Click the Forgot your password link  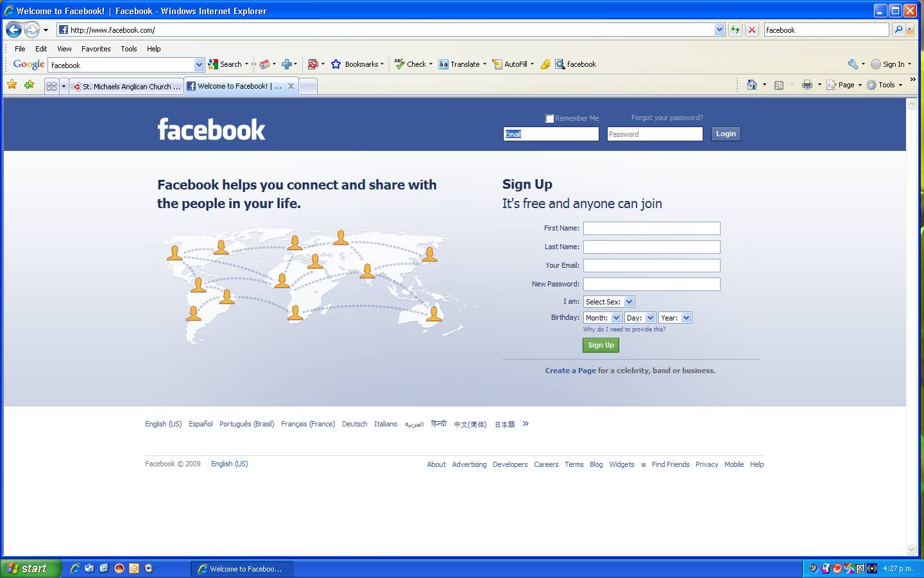coord(667,118)
